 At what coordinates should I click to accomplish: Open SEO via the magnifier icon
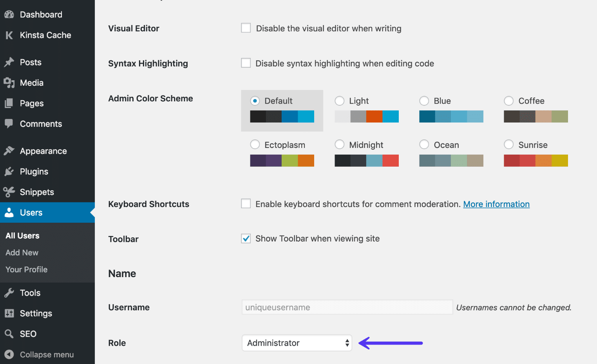(x=9, y=333)
